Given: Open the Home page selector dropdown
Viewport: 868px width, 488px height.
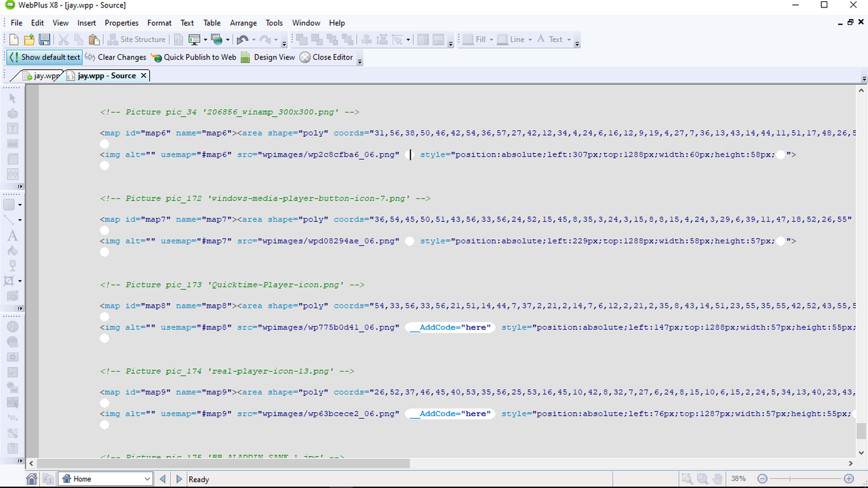Looking at the screenshot, I should 147,479.
